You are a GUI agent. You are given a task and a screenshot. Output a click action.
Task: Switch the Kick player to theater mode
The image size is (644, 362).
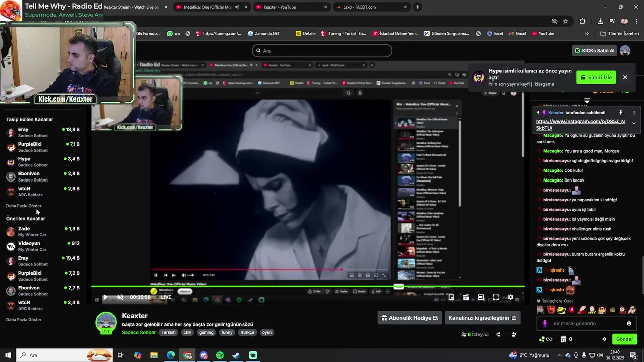click(481, 297)
